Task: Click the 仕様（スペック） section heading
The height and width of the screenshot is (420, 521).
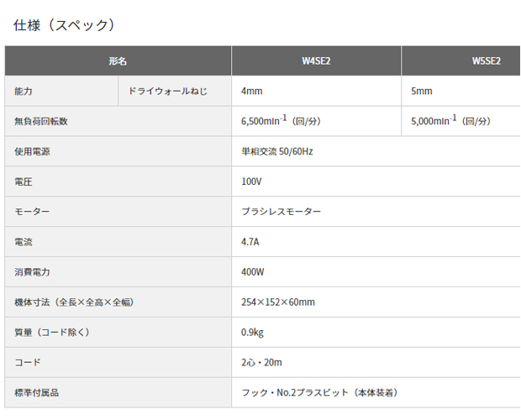Action: pos(64,25)
